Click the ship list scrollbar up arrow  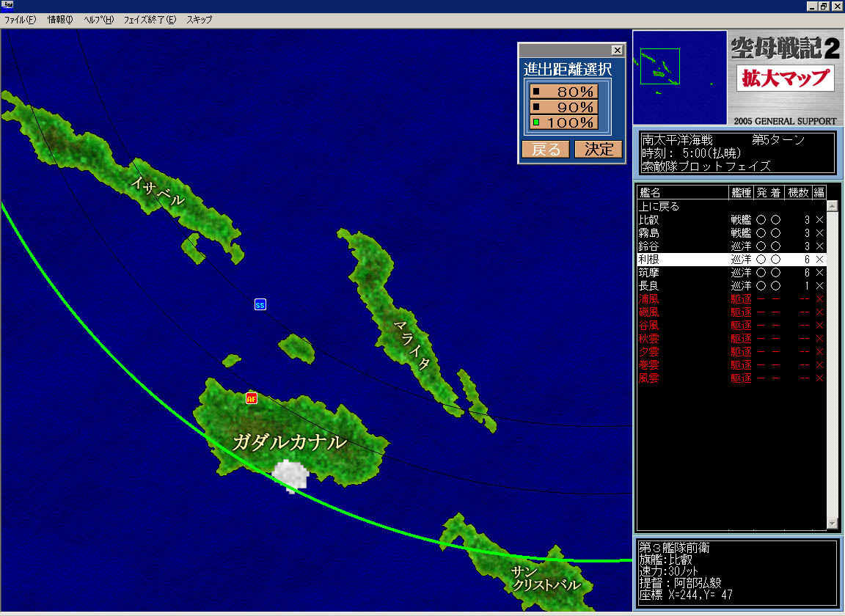[x=832, y=206]
